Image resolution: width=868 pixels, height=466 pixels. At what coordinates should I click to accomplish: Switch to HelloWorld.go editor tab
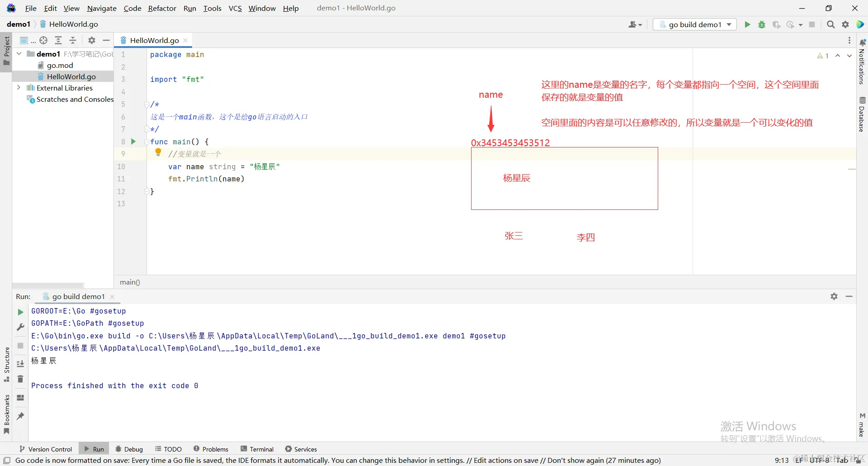point(154,40)
